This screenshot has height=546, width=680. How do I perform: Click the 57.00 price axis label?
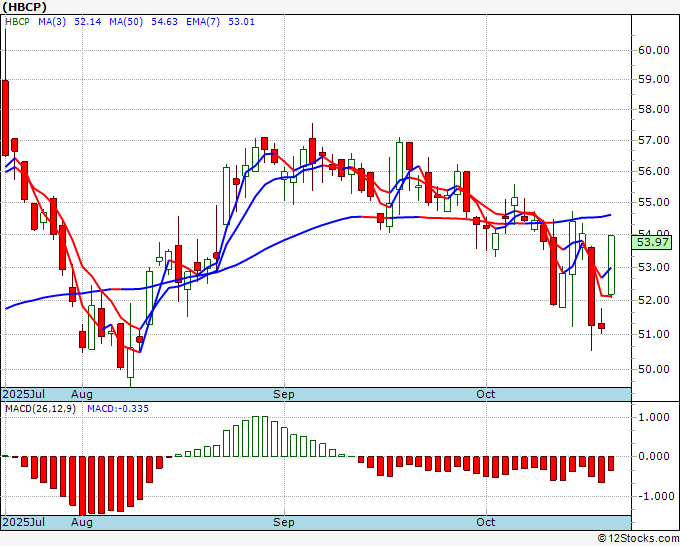[654, 141]
